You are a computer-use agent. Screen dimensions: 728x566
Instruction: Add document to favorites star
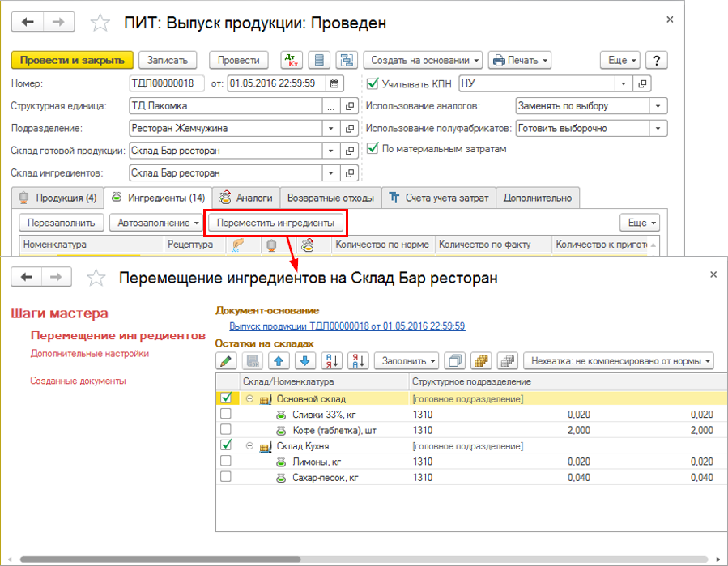[100, 23]
